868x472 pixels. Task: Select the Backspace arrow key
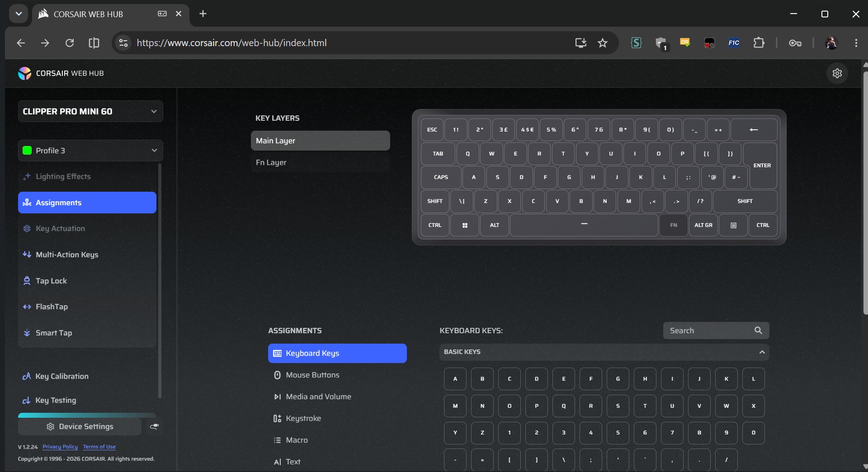754,130
